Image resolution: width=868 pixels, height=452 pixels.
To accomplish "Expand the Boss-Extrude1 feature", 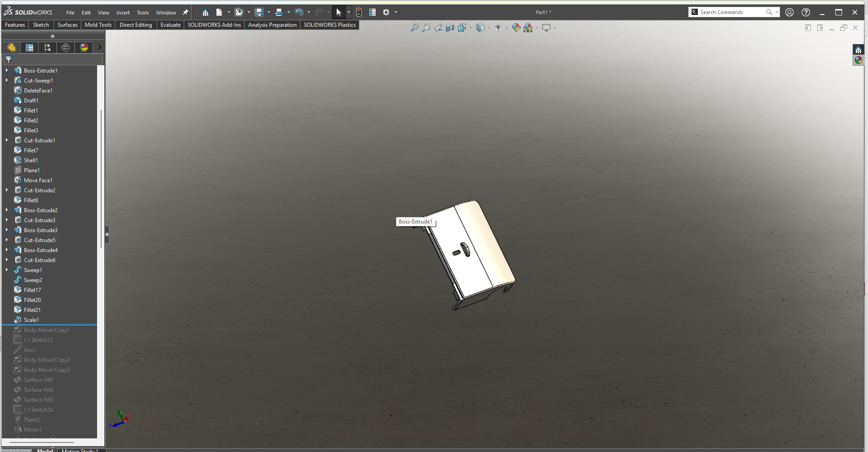I will pos(7,70).
